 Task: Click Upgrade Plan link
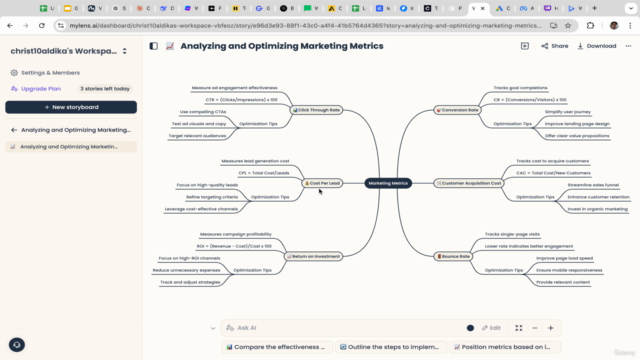(36, 89)
